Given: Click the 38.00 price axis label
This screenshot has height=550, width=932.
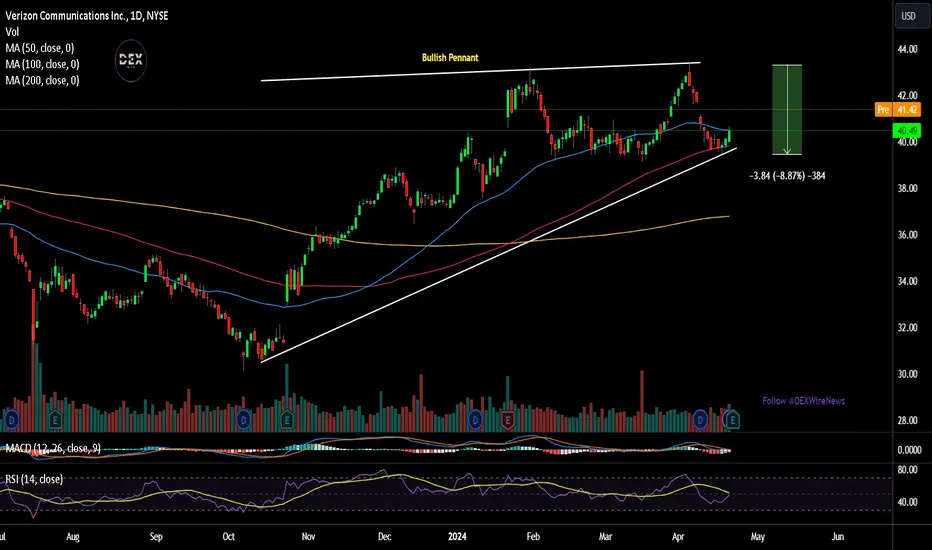Looking at the screenshot, I should (x=908, y=188).
